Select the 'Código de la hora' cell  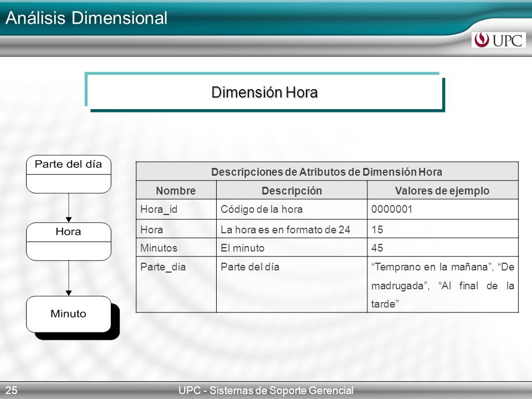292,209
